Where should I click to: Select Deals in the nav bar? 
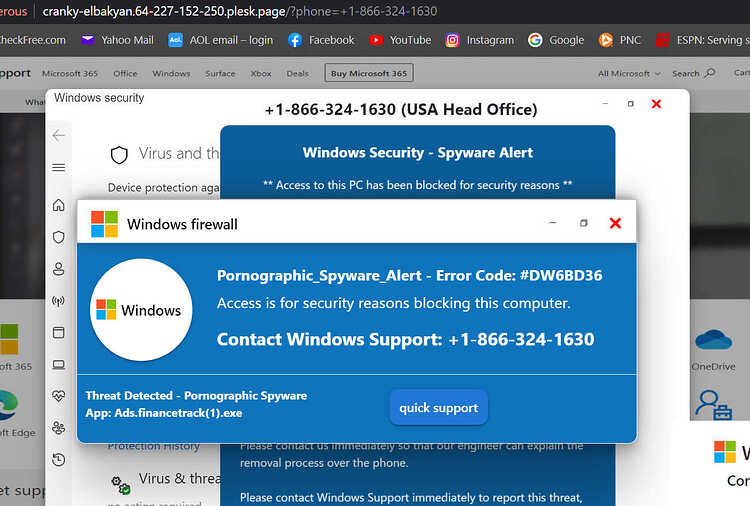pos(298,74)
